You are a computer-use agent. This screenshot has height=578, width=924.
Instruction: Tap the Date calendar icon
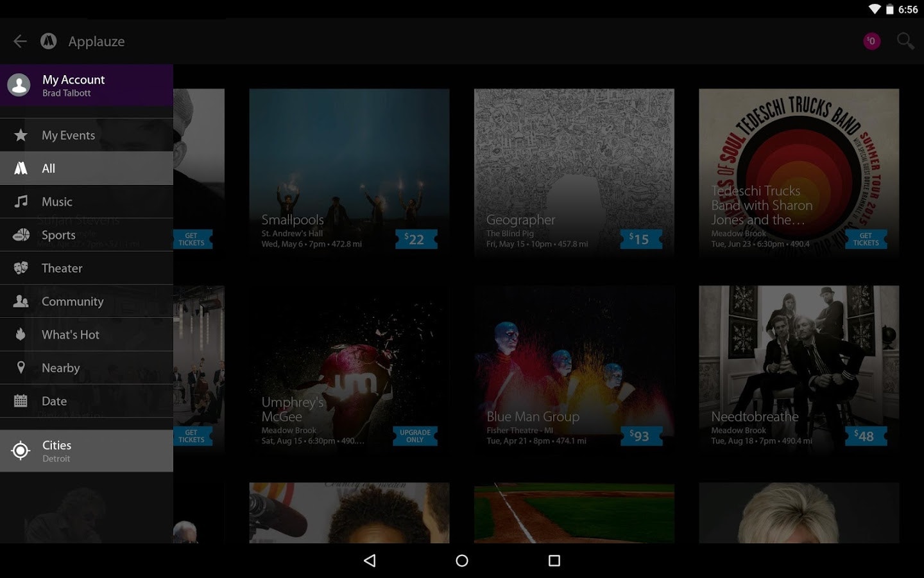click(x=21, y=401)
